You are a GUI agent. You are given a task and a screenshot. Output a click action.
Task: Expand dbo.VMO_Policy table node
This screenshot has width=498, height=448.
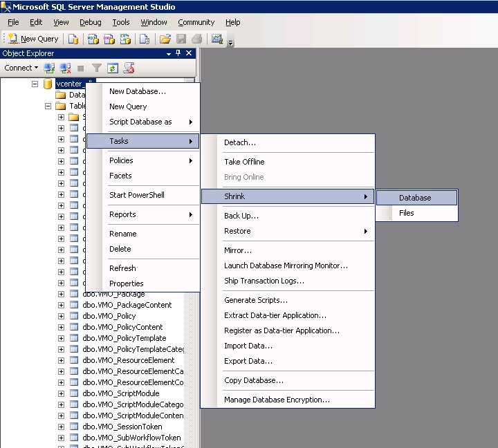61,316
